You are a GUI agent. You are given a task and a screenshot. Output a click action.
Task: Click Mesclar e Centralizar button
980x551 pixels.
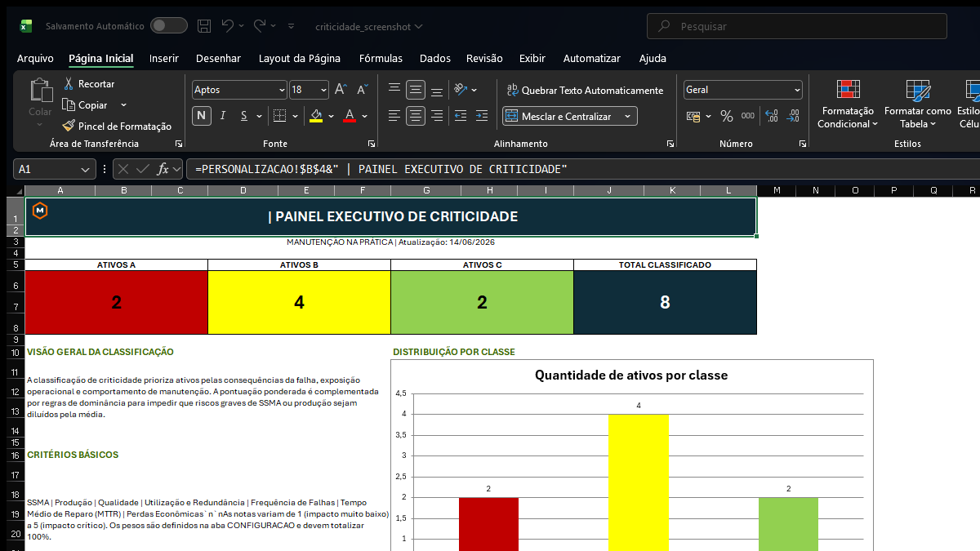(560, 116)
